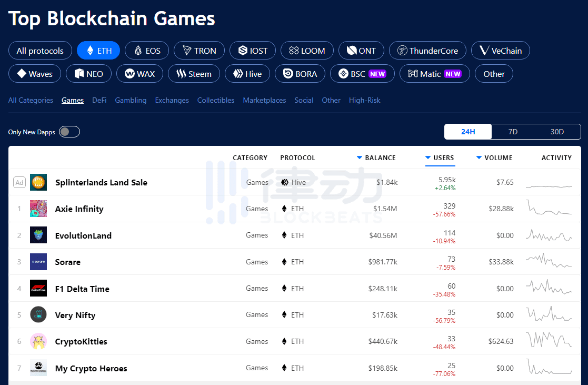Switch to the Collectibles category
This screenshot has height=385, width=588.
(216, 100)
